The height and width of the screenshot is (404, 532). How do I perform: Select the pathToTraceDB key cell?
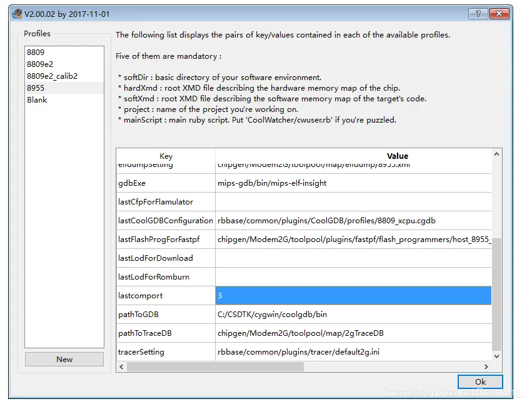pyautogui.click(x=166, y=333)
